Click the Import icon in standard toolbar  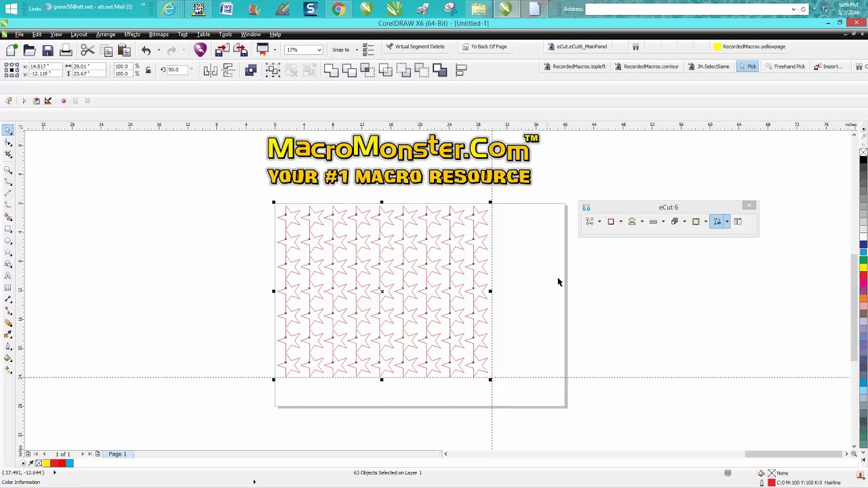[x=222, y=50]
